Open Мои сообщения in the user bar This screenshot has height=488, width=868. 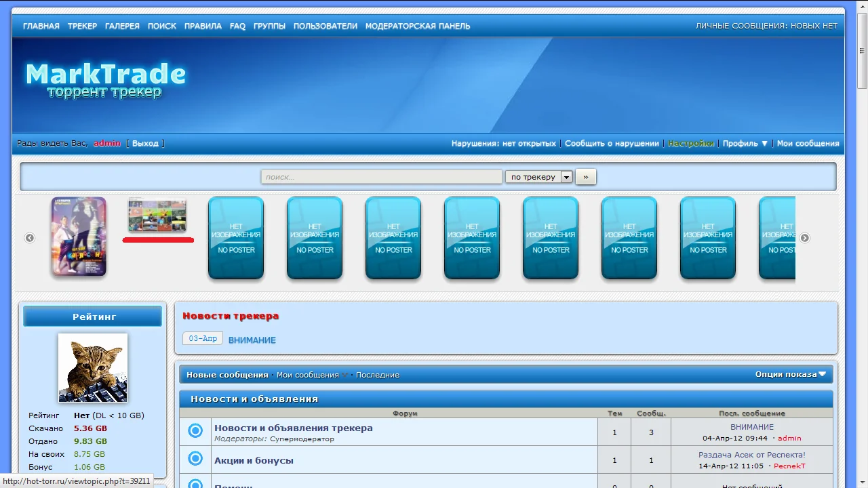click(x=808, y=143)
